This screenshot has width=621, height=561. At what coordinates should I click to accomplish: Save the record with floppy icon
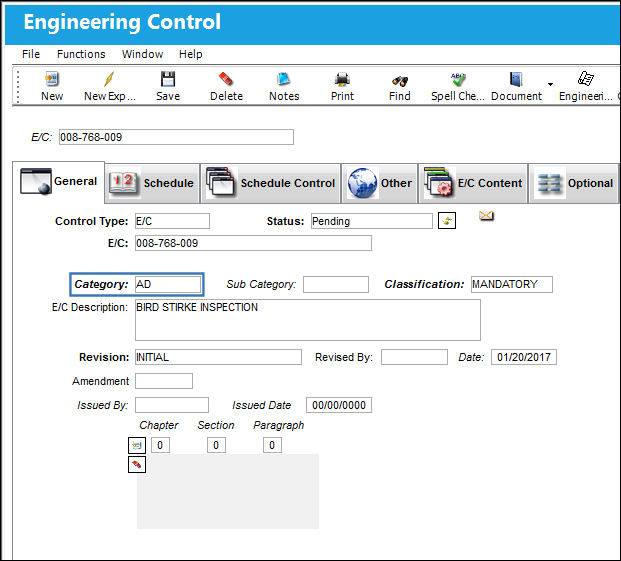[168, 79]
